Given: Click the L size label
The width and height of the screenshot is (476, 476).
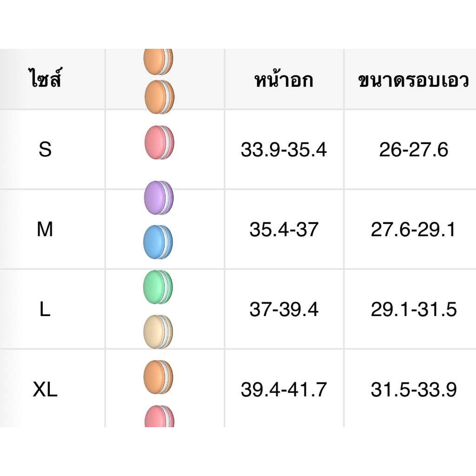Looking at the screenshot, I should tap(45, 309).
